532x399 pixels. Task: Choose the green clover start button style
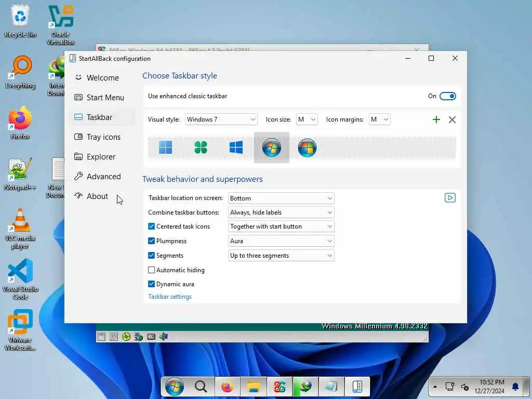tap(201, 148)
